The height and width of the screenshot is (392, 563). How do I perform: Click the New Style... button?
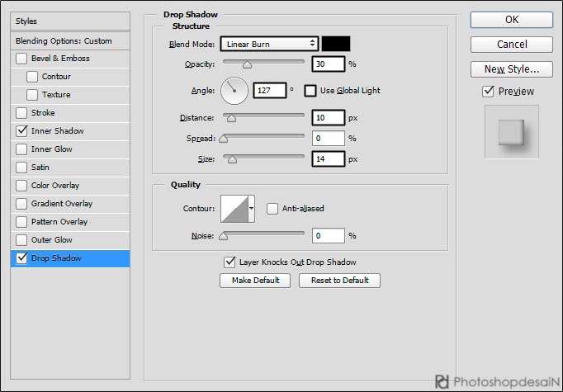point(512,69)
